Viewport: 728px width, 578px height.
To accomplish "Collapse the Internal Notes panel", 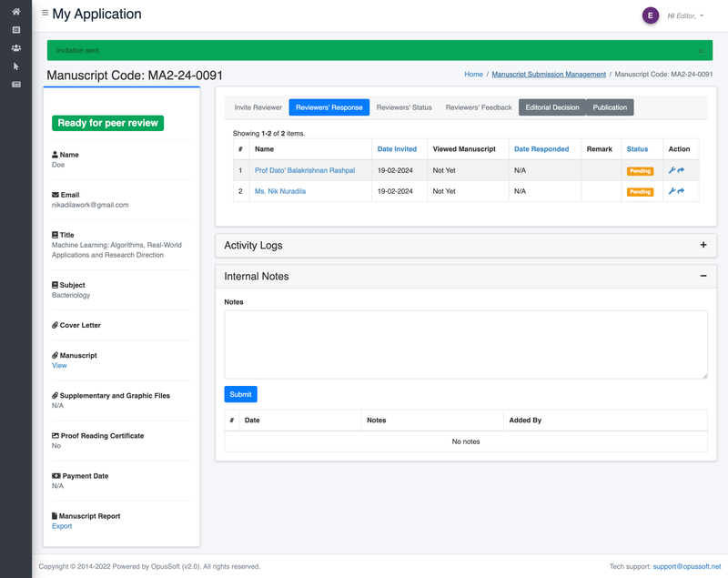I will tap(703, 276).
